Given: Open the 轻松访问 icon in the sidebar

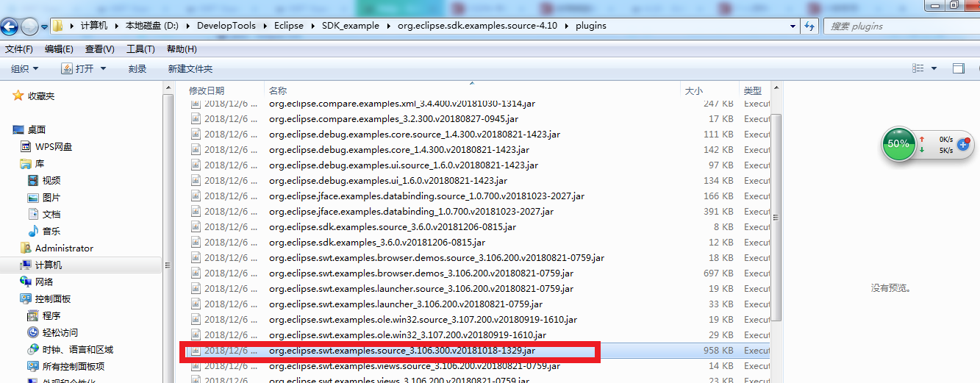Looking at the screenshot, I should point(33,332).
